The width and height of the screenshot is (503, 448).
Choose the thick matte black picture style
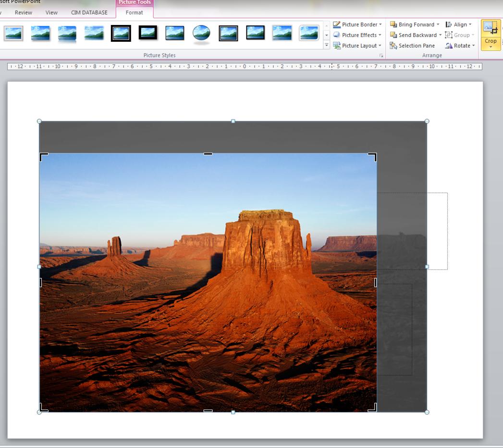148,33
